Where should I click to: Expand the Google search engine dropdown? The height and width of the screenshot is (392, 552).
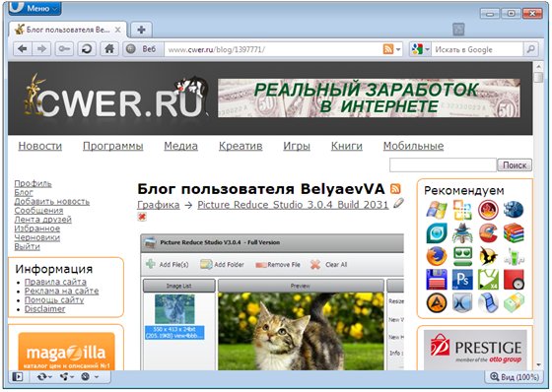pyautogui.click(x=420, y=49)
